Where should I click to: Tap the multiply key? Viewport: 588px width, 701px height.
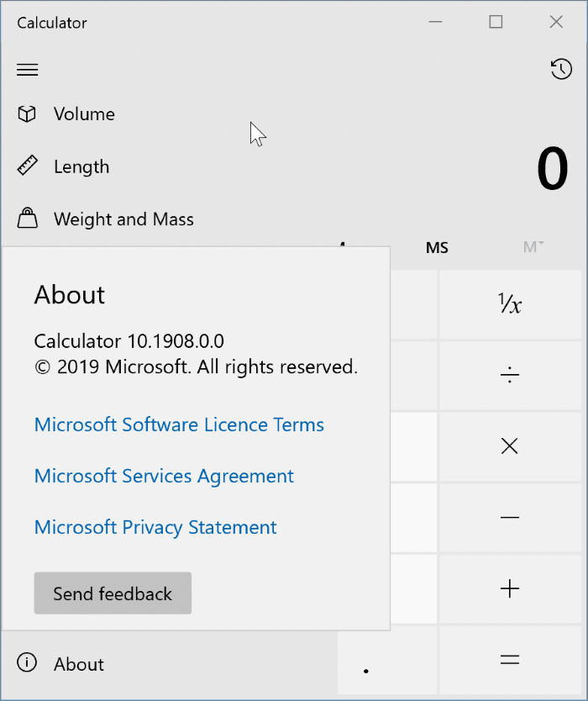click(x=509, y=446)
